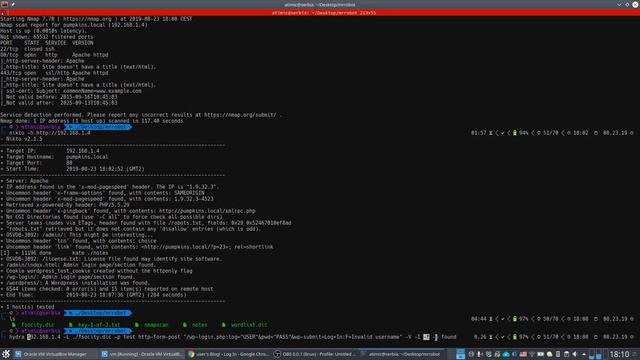Click the night color moon tray icon
The image size is (640, 360).
(514, 354)
